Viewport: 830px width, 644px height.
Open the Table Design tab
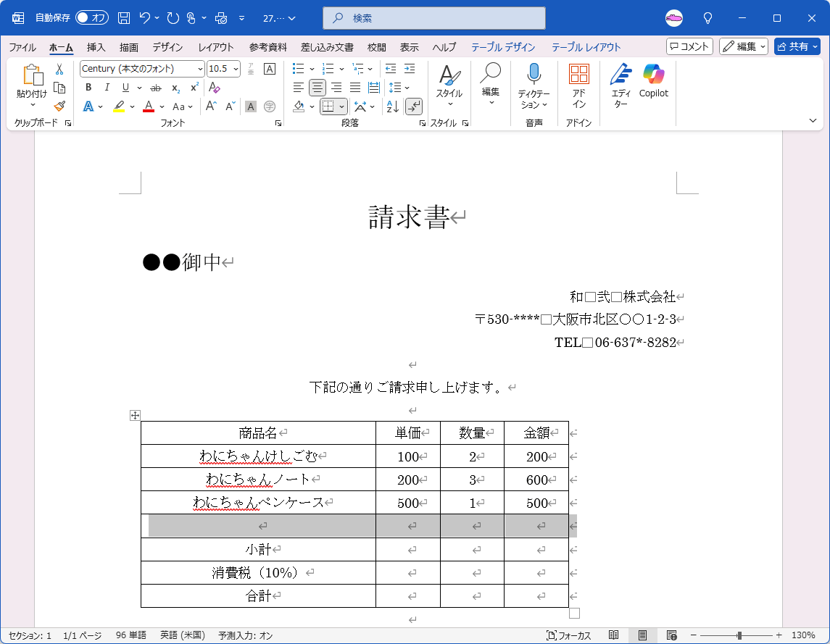(503, 47)
